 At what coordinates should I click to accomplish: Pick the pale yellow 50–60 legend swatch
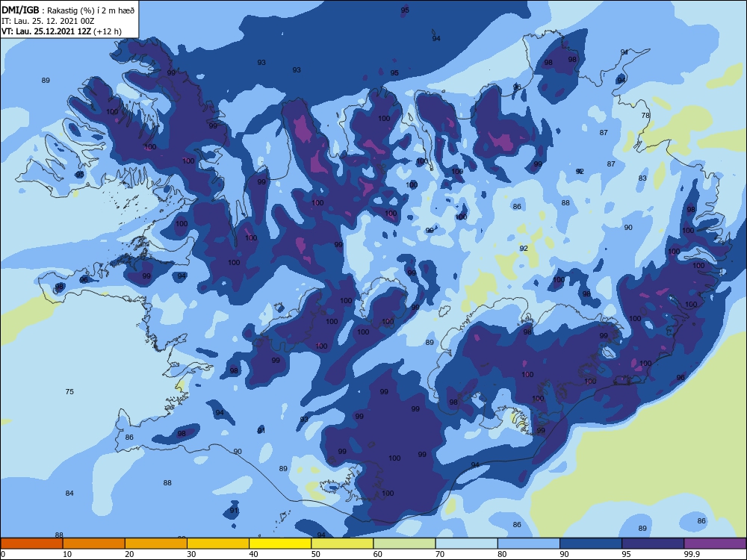point(342,544)
